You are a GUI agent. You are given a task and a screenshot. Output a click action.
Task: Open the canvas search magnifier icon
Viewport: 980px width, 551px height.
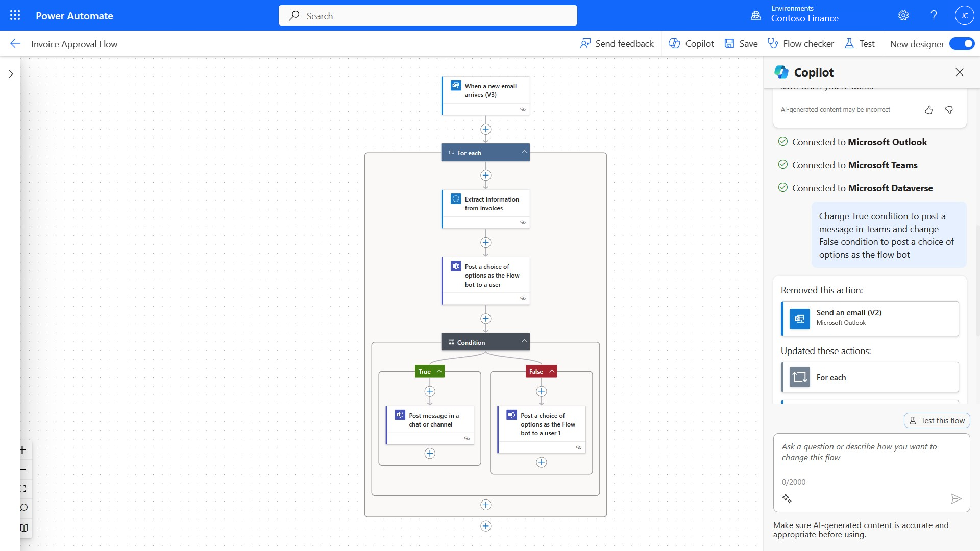(x=22, y=508)
